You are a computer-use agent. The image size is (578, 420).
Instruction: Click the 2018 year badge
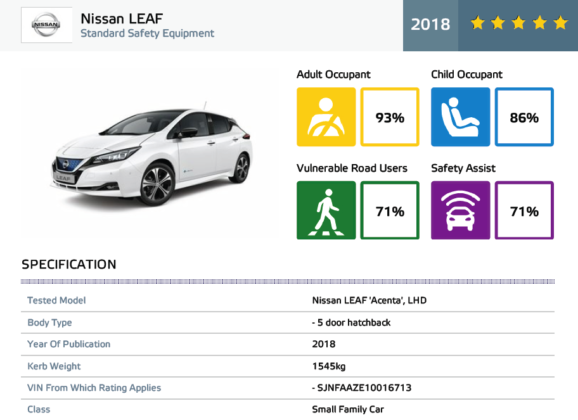coord(430,25)
